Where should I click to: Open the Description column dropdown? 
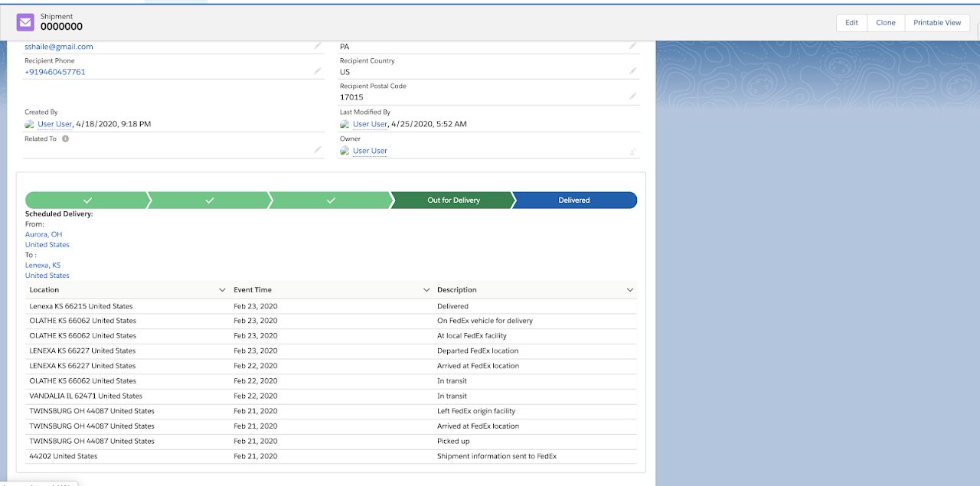point(630,289)
